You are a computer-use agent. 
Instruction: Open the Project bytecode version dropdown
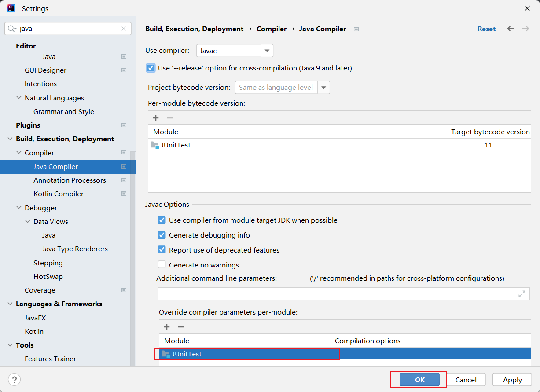[x=324, y=88]
